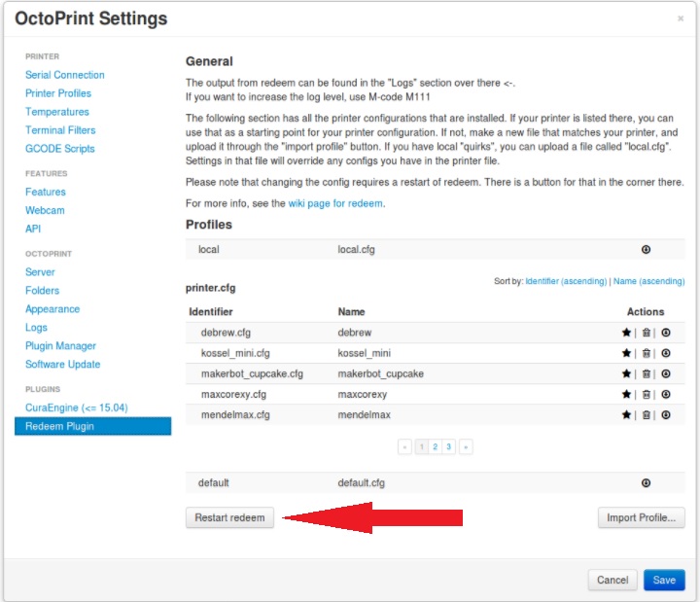The image size is (700, 602).
Task: Select the Redeem Plugin entry
Action: click(93, 426)
